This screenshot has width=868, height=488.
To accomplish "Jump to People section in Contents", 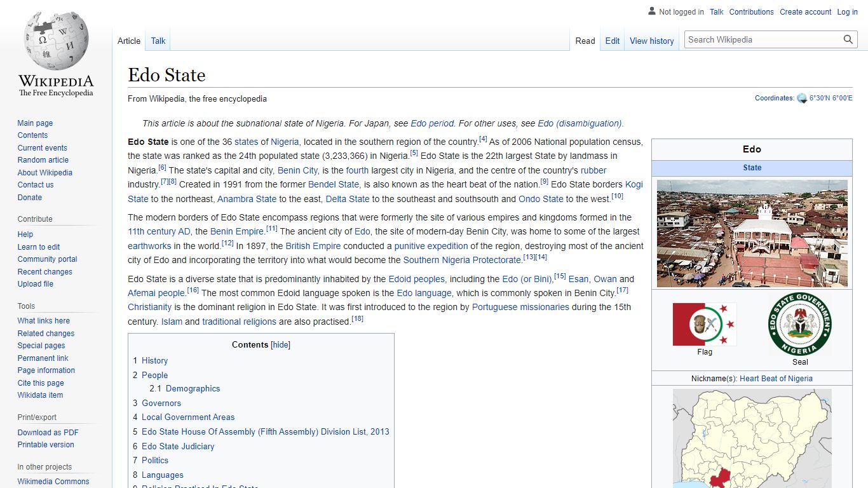I will tap(154, 375).
